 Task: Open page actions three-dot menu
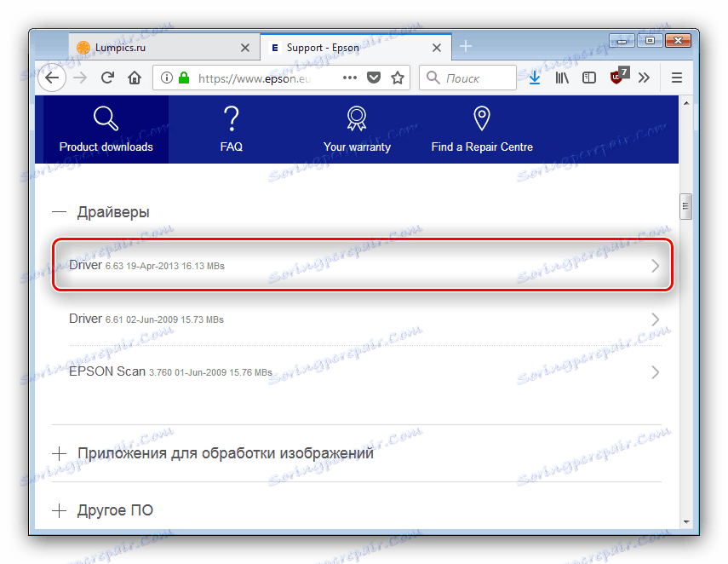click(350, 78)
